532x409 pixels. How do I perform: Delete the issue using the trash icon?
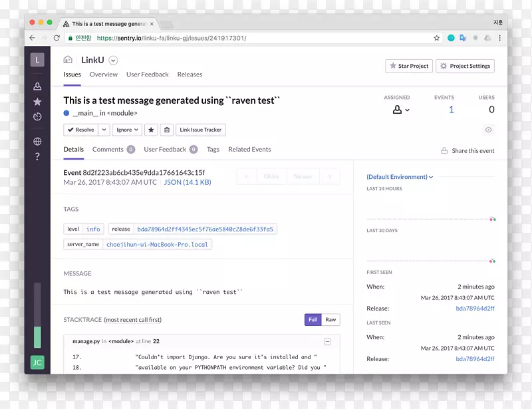(167, 130)
